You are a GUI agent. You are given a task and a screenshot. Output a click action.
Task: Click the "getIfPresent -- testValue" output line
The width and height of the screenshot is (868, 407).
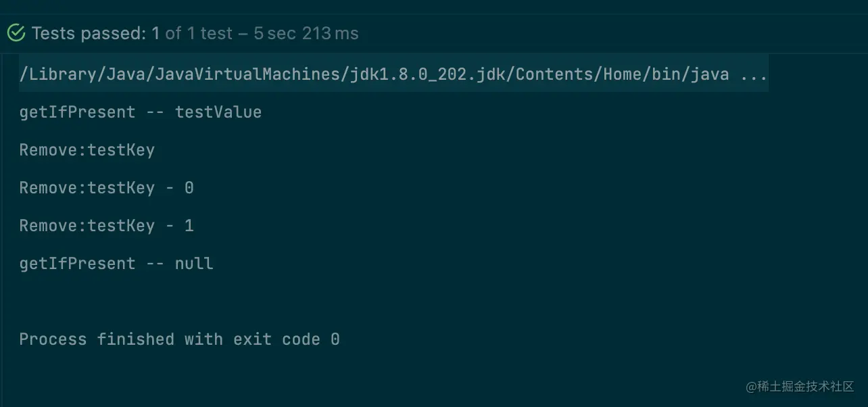pyautogui.click(x=141, y=112)
